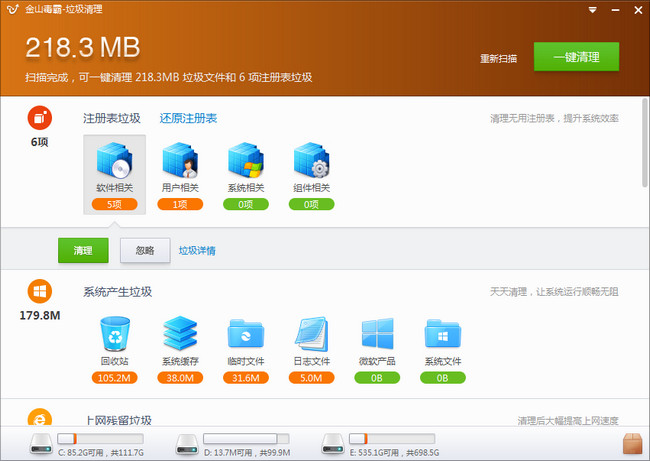Click the text D: 13.7M可用，共99.9M
Screen dimensions: 650x461
point(247,453)
